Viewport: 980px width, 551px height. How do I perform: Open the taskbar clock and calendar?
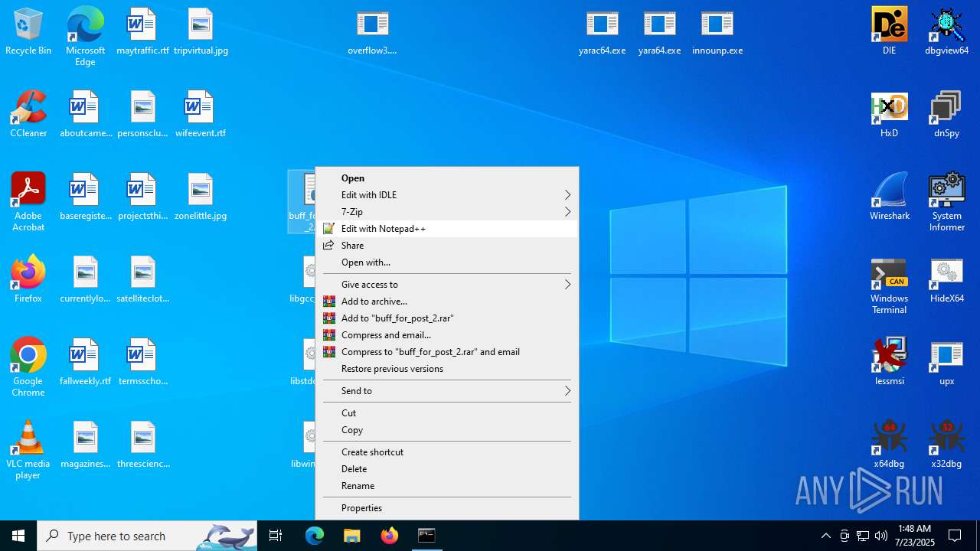coord(914,536)
